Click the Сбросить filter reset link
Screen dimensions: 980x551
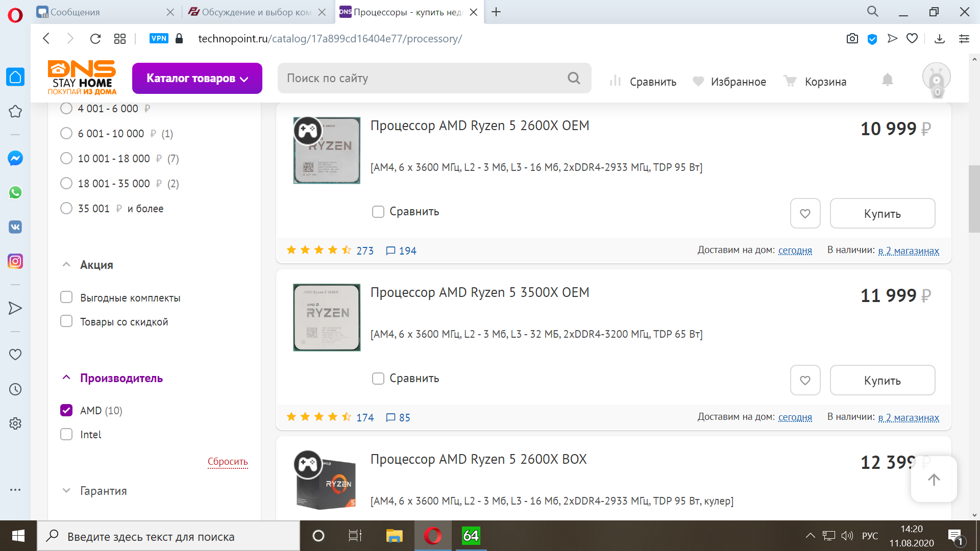pos(228,462)
